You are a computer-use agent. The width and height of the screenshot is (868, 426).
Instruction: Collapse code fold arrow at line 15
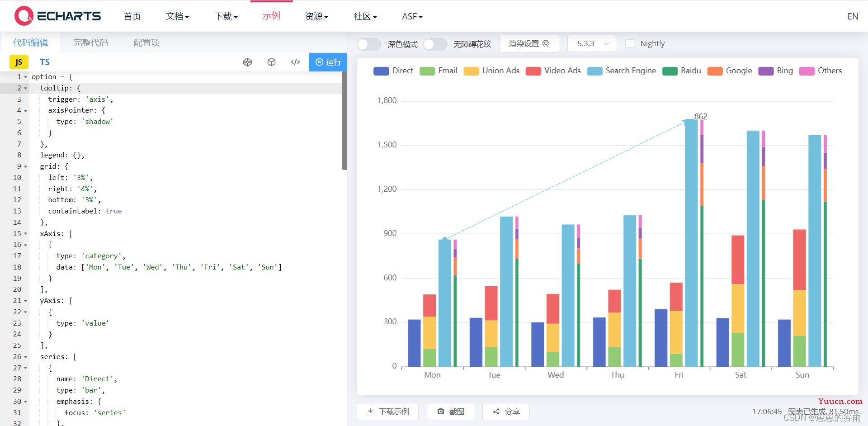click(25, 234)
